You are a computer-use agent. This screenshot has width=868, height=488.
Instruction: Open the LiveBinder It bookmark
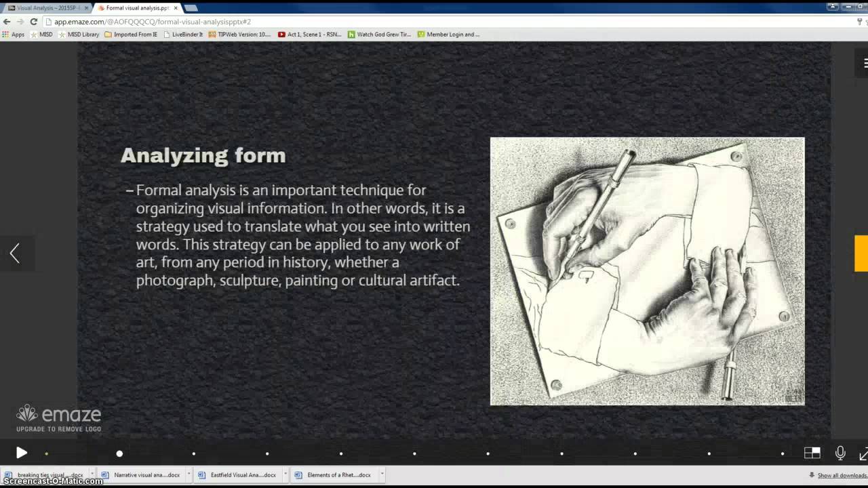coord(183,35)
